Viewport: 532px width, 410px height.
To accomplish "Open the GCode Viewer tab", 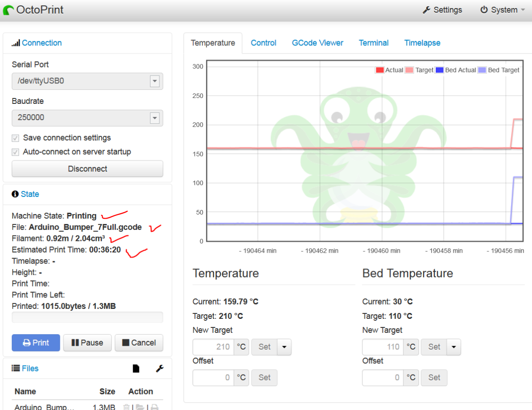I will (318, 43).
